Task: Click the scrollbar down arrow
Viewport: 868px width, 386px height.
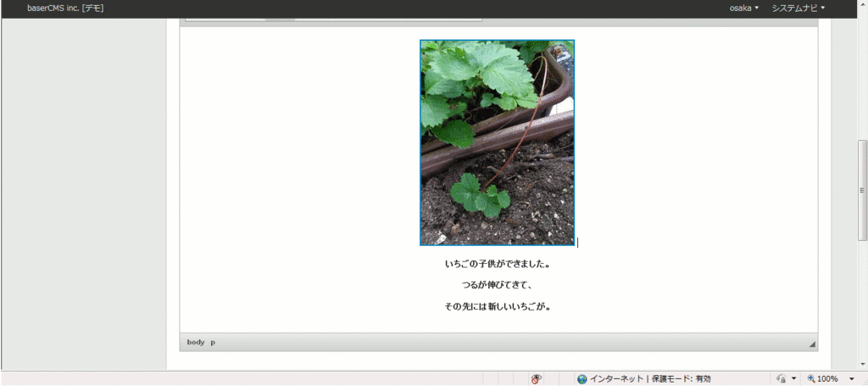Action: (862, 364)
